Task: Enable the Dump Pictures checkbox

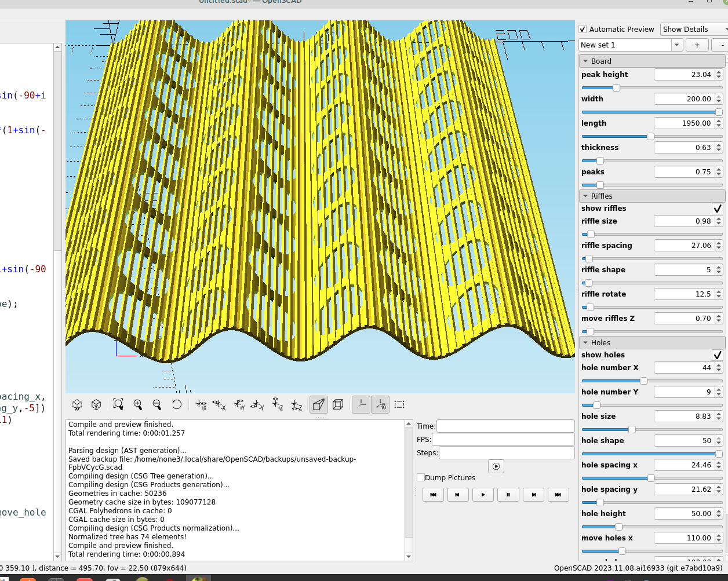Action: (x=421, y=478)
